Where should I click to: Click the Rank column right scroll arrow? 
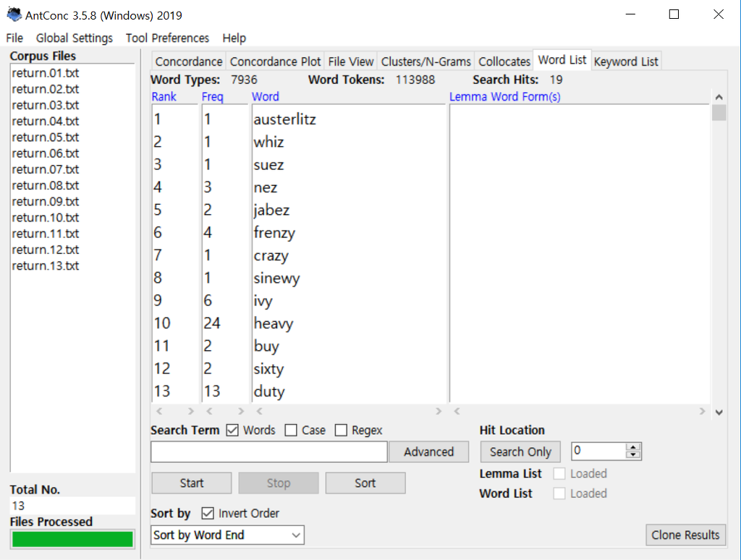[x=191, y=411]
